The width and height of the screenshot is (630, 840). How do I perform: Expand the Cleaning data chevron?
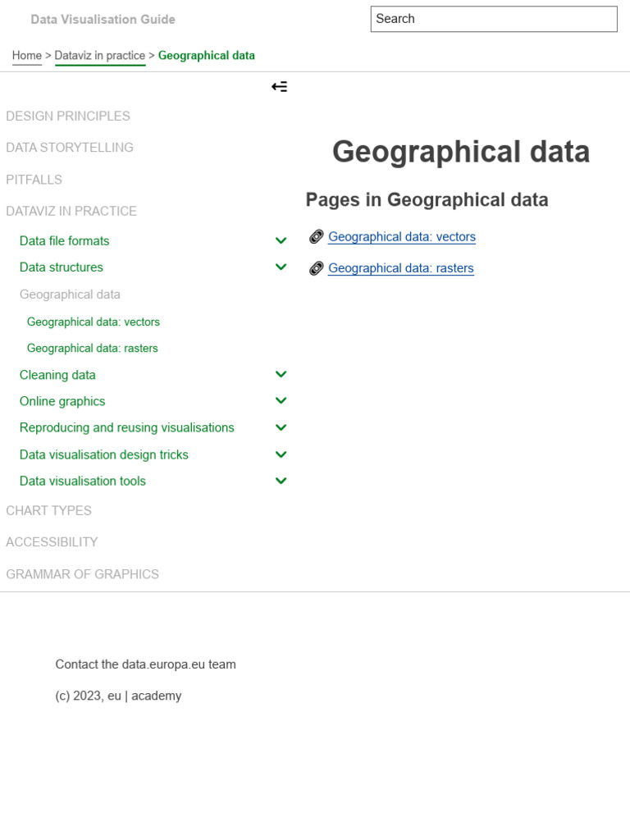[281, 374]
